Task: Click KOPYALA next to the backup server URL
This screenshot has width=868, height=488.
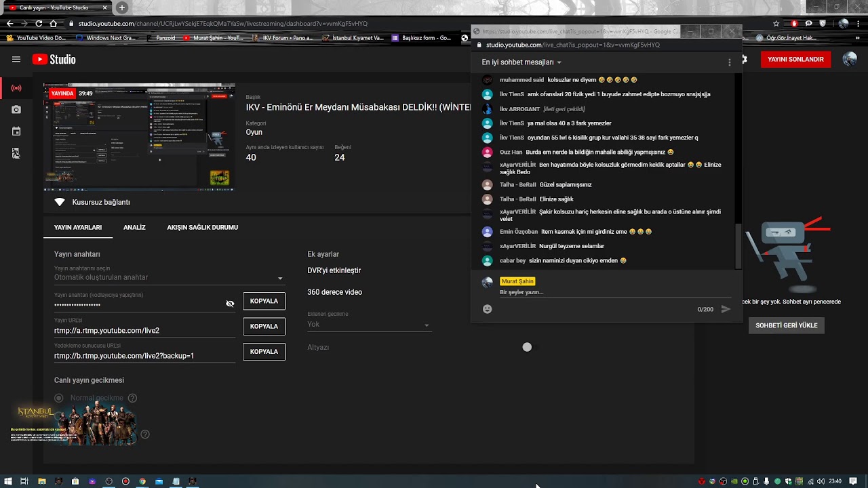Action: point(264,351)
